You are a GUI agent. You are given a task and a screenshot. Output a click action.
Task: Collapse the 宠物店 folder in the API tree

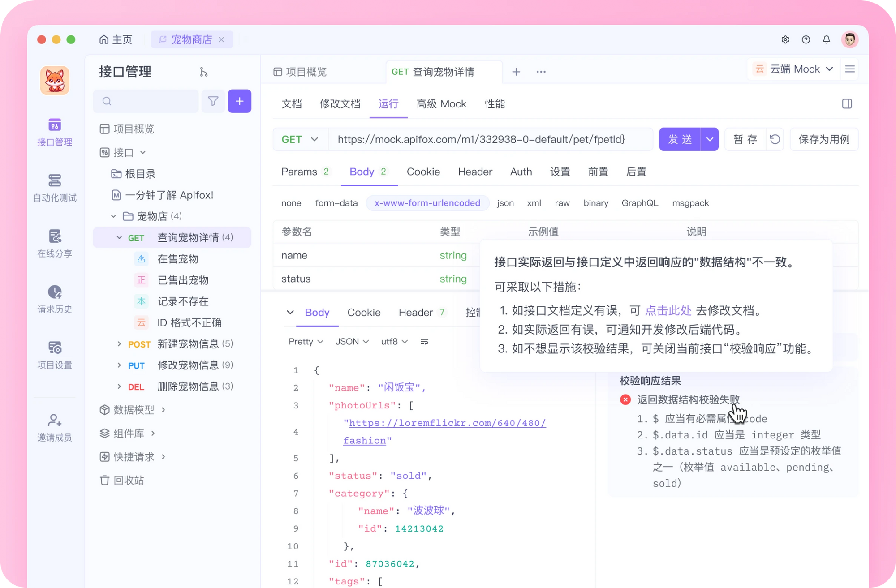click(114, 216)
